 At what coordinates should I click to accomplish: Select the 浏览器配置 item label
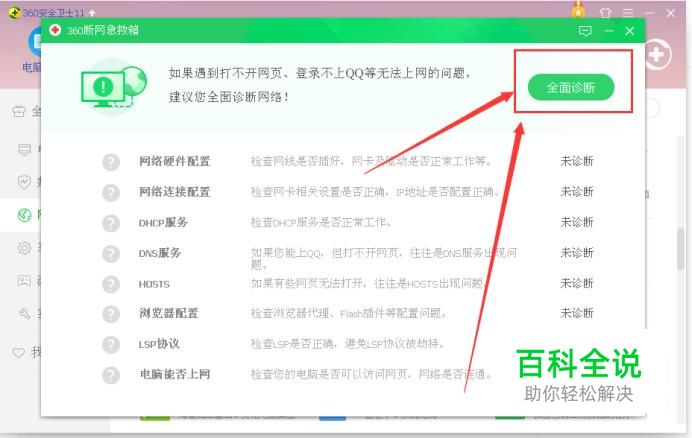point(169,313)
